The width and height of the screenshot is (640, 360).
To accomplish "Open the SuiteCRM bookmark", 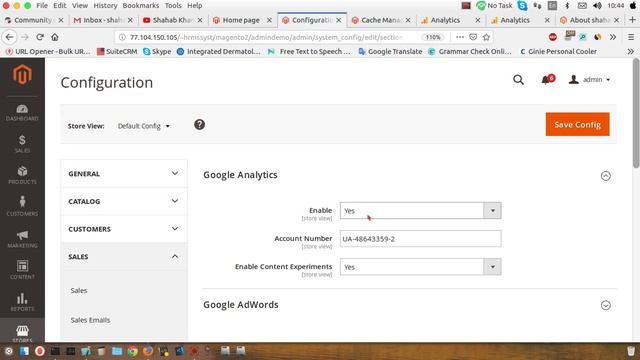I will click(117, 51).
